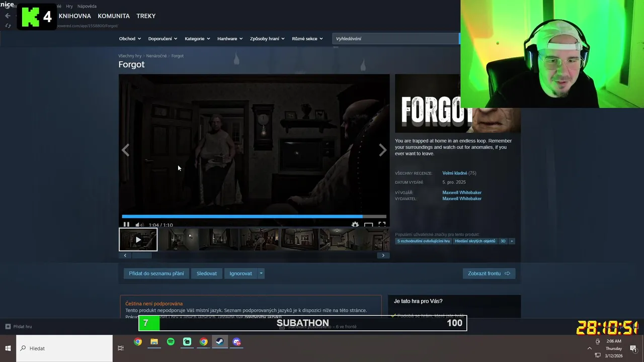644x362 pixels.
Task: Open first Chrome icon on taskbar
Action: (x=138, y=342)
